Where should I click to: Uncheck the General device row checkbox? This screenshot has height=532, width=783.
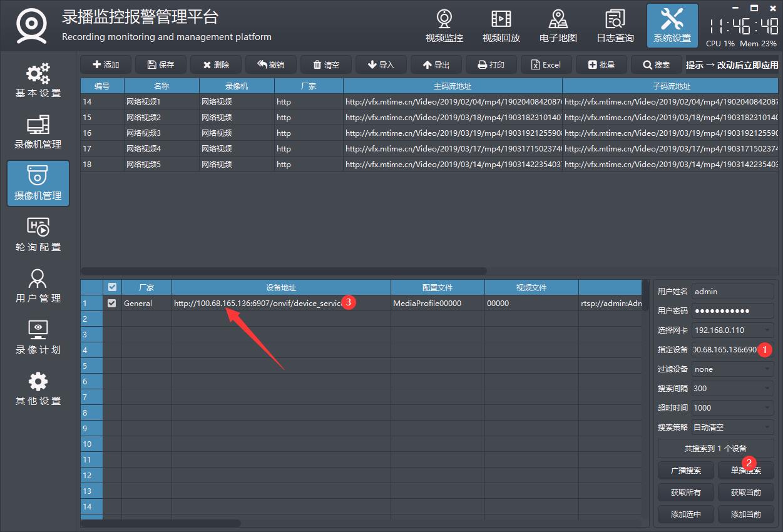click(x=112, y=303)
